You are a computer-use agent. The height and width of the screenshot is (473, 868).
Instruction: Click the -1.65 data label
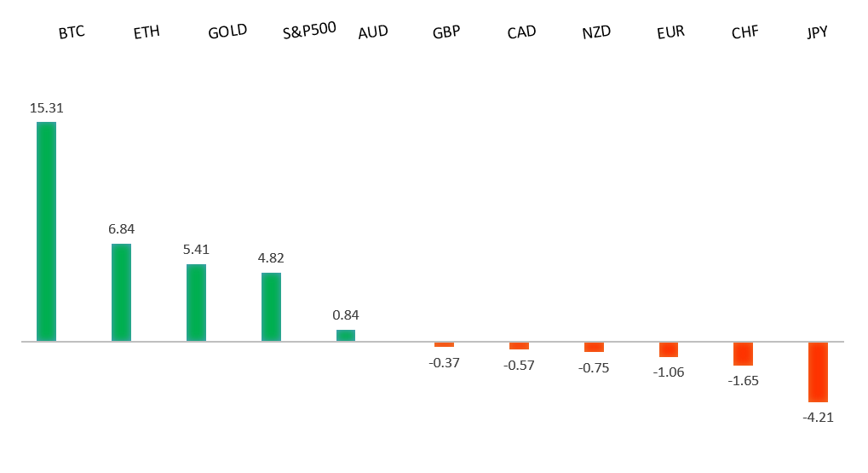pos(743,380)
